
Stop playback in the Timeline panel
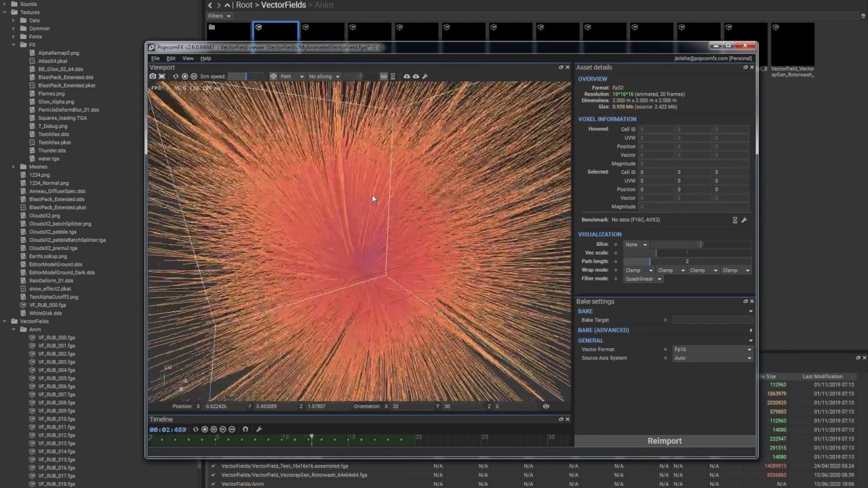click(205, 429)
